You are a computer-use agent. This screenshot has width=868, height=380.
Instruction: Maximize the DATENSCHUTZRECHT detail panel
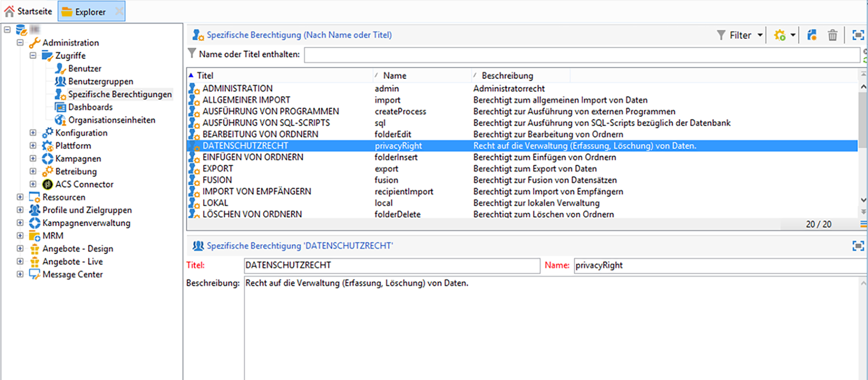(x=858, y=246)
